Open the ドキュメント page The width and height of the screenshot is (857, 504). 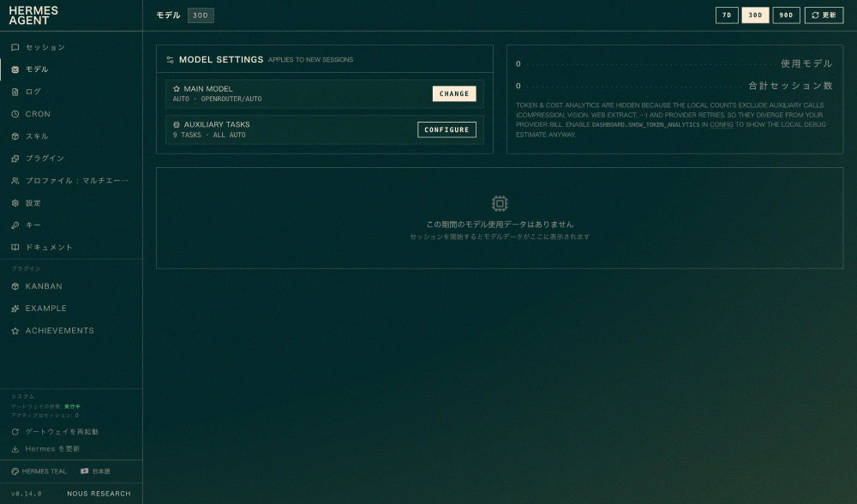coord(71,247)
